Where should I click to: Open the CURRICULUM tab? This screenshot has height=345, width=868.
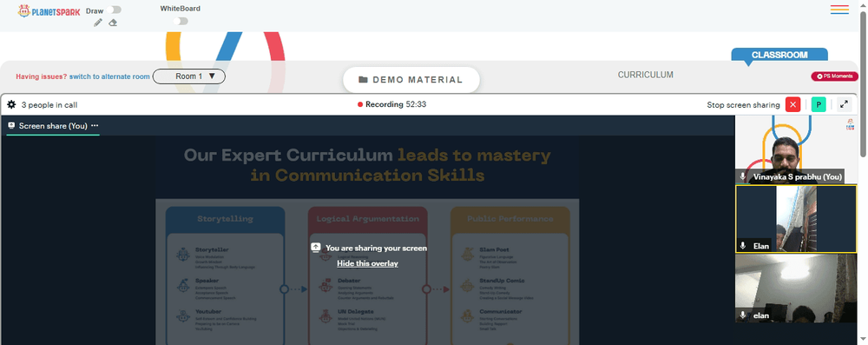(x=646, y=75)
